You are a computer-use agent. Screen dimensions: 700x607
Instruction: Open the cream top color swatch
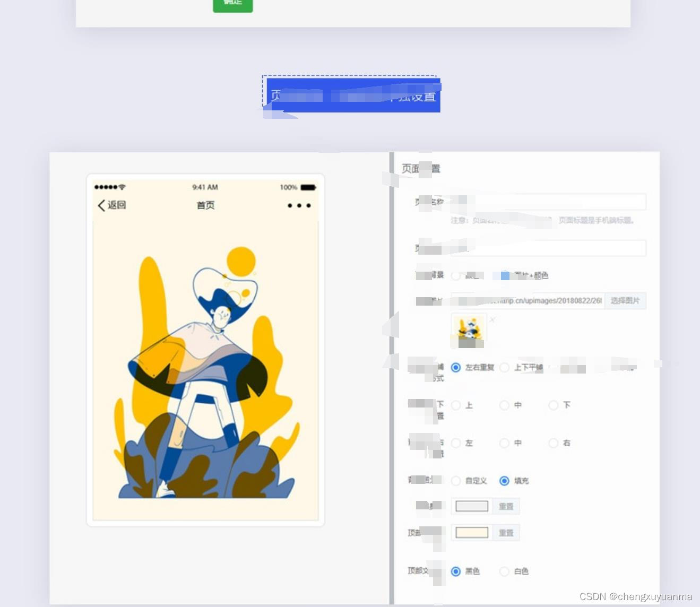[472, 533]
